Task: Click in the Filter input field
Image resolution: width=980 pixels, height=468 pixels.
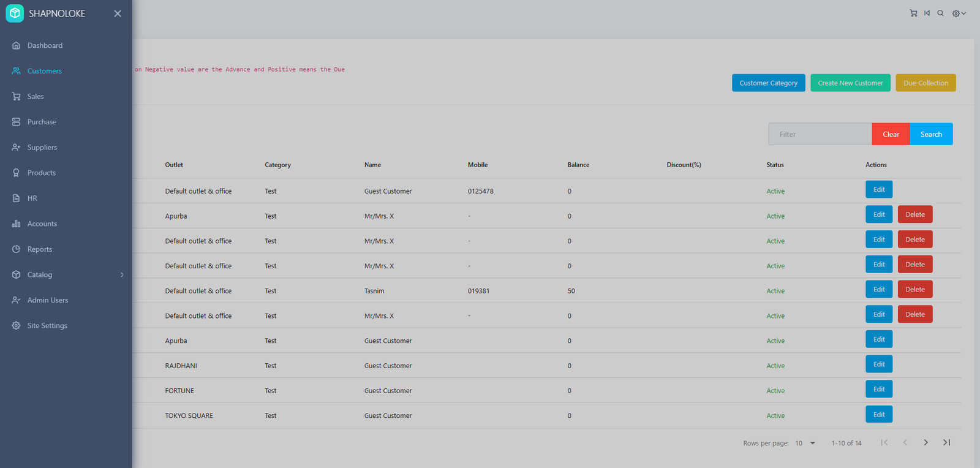Action: click(x=820, y=134)
